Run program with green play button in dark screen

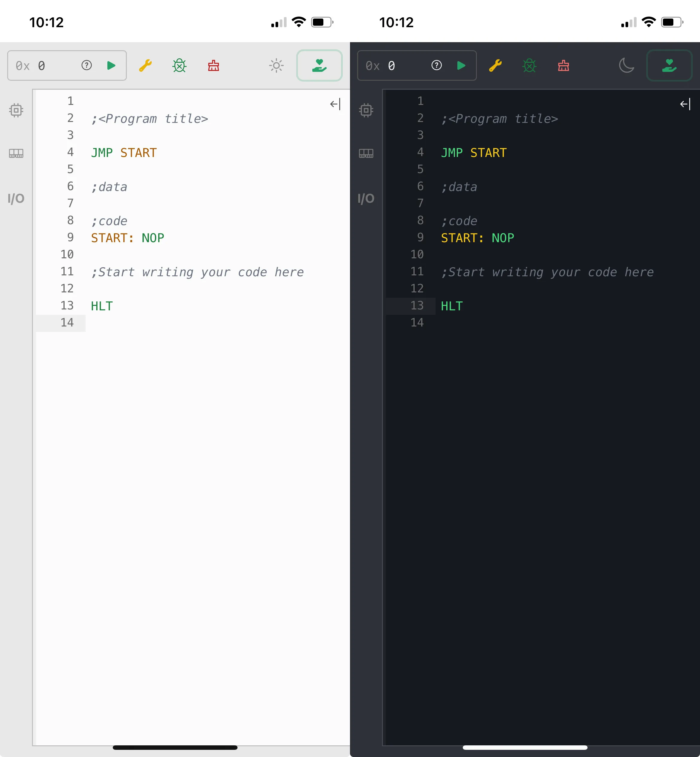point(461,65)
